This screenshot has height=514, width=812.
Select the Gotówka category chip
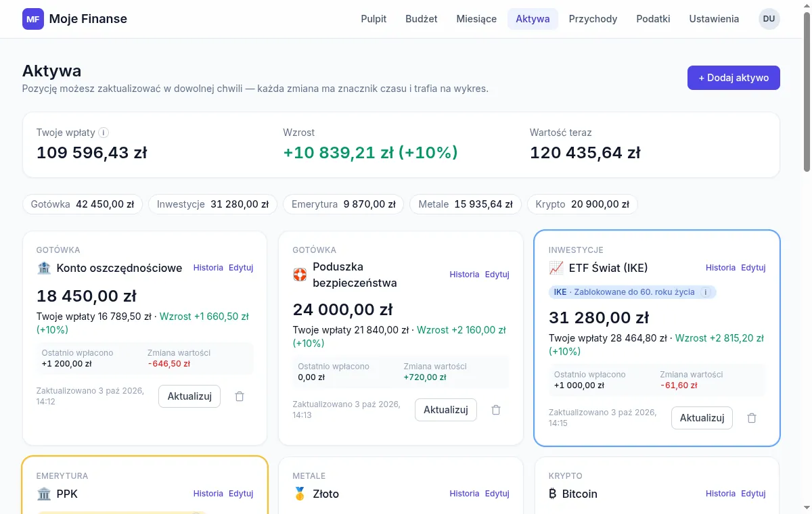83,204
